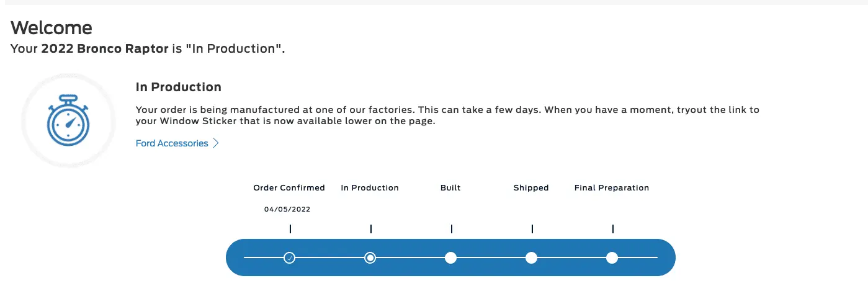Click the tick mark above Shipped dot
Screen dimensions: 868x291
point(532,229)
